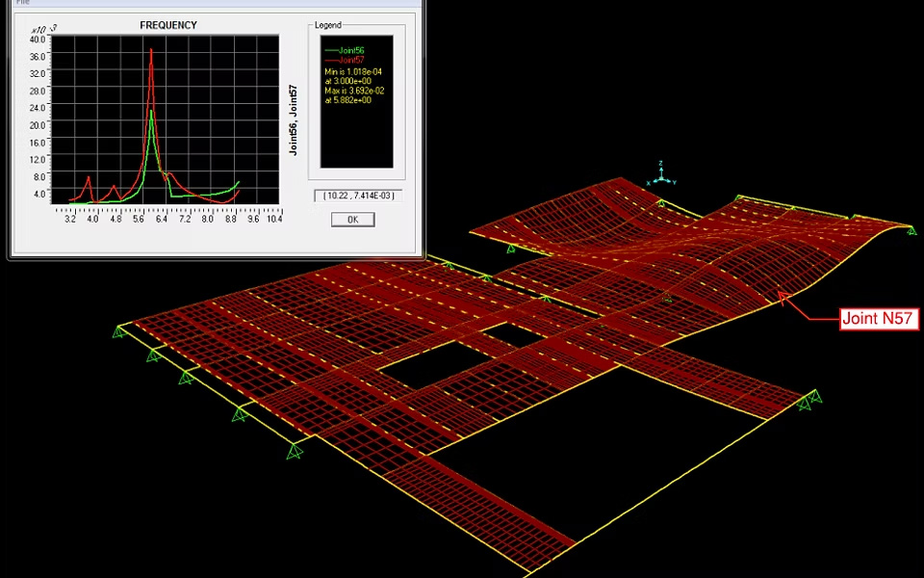Click the 7.2 tick label on the frequency axis
The width and height of the screenshot is (924, 578).
tap(185, 220)
